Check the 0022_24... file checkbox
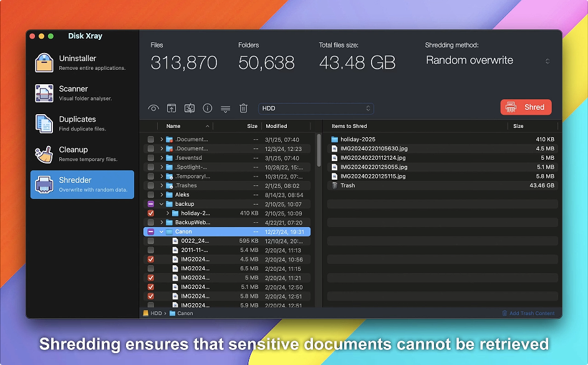The height and width of the screenshot is (365, 588). [x=151, y=241]
